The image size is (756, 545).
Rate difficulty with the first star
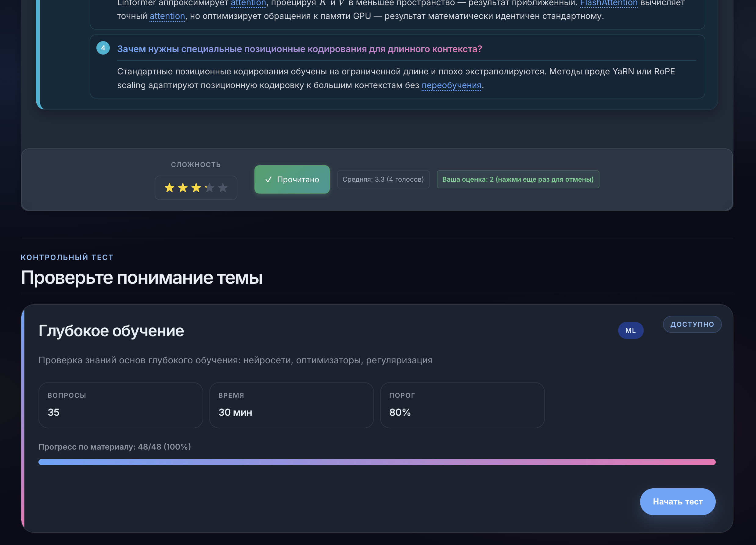[x=169, y=188]
